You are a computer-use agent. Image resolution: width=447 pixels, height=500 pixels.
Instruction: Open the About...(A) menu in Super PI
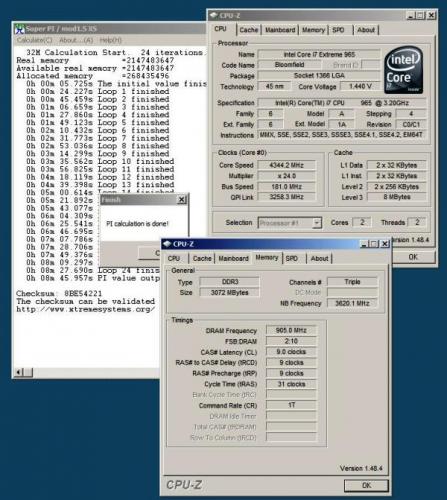pos(76,40)
